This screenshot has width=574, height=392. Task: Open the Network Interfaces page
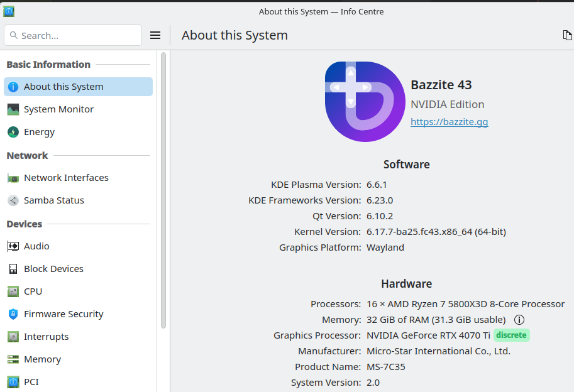point(66,178)
